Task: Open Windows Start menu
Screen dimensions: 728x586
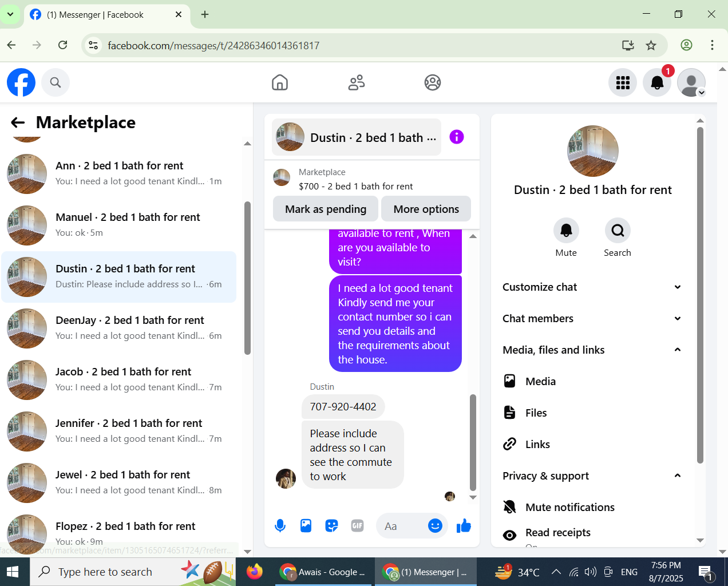Action: coord(13,572)
